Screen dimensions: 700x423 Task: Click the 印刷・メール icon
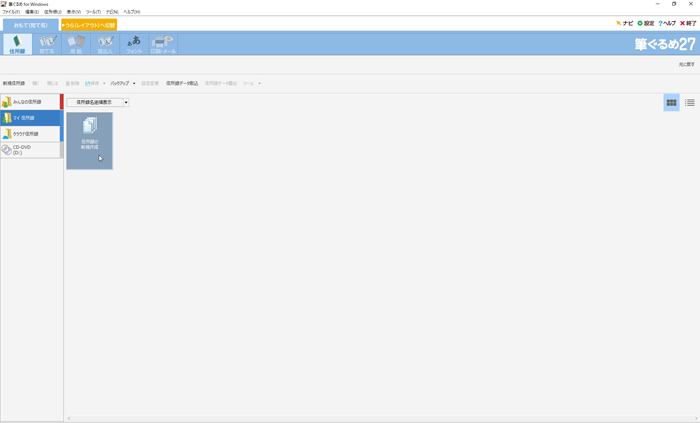click(x=163, y=44)
